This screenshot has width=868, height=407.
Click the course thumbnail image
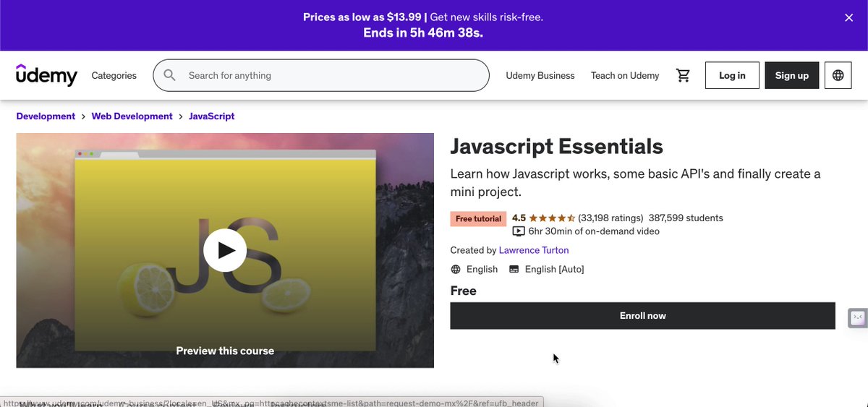(225, 250)
